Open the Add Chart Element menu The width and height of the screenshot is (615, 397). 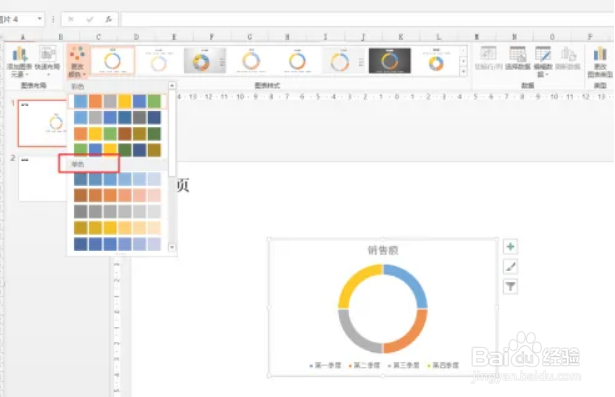coord(19,62)
